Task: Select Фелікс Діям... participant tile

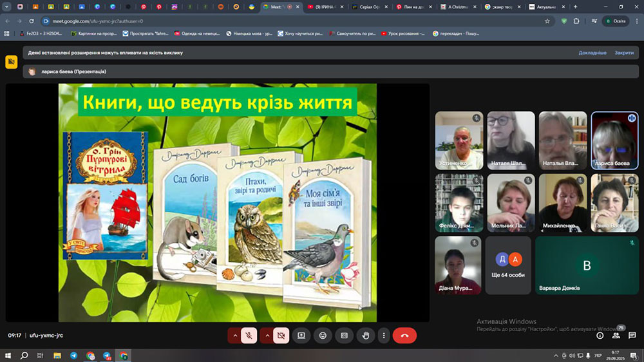Action: point(459,203)
